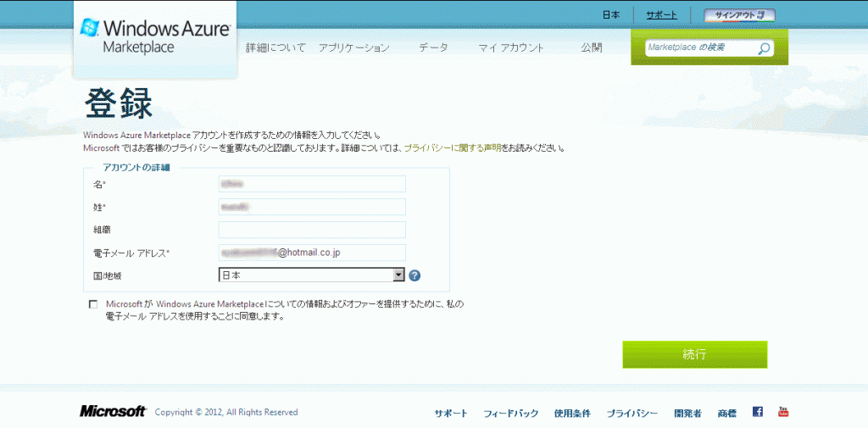The image size is (868, 428).
Task: Open the プライバシーに関する声明 link
Action: 453,148
